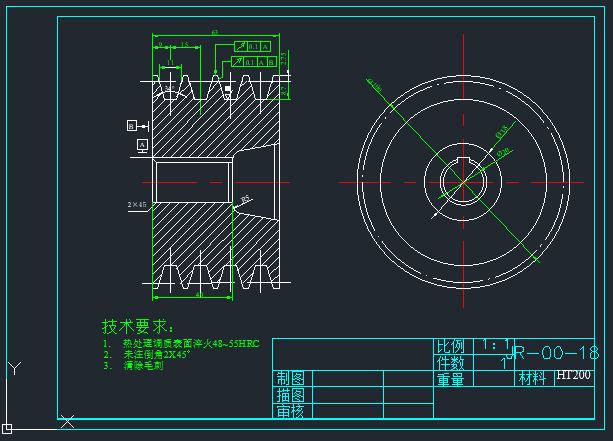Select the 2.75 vertical dimension
Screen dimensions: 613x441
coord(283,59)
